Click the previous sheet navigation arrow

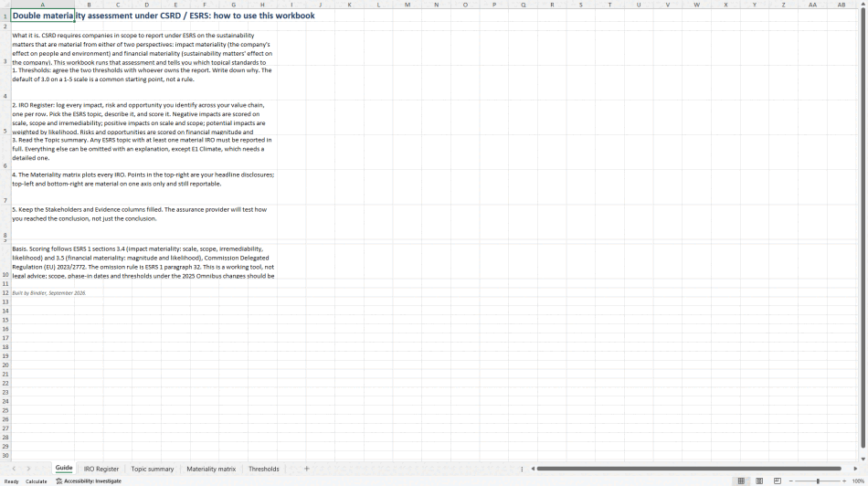tap(14, 469)
